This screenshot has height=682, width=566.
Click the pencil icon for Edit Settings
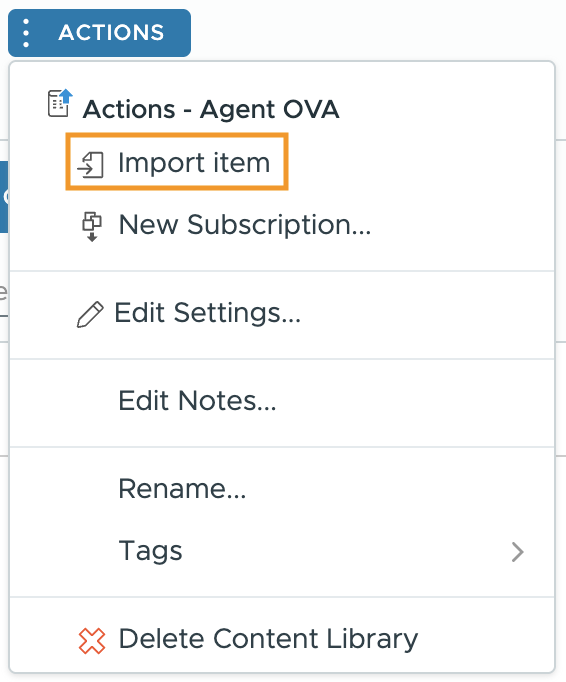coord(90,314)
